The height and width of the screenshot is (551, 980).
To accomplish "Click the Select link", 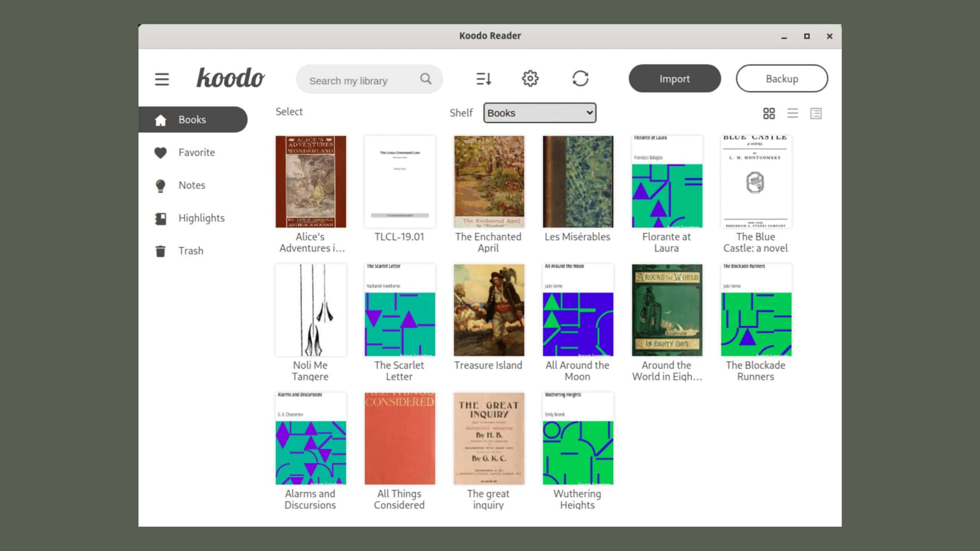I will click(289, 112).
